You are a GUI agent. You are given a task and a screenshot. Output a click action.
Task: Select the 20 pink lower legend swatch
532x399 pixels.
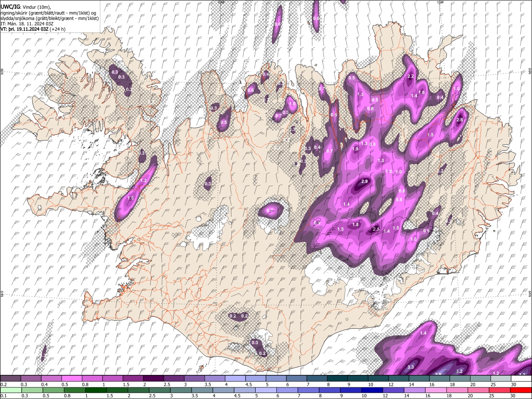[478, 390]
